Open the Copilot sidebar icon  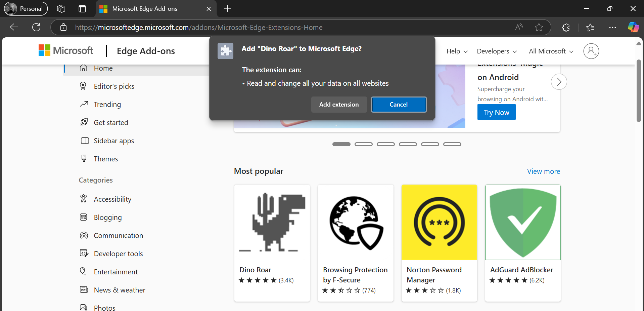pos(633,27)
